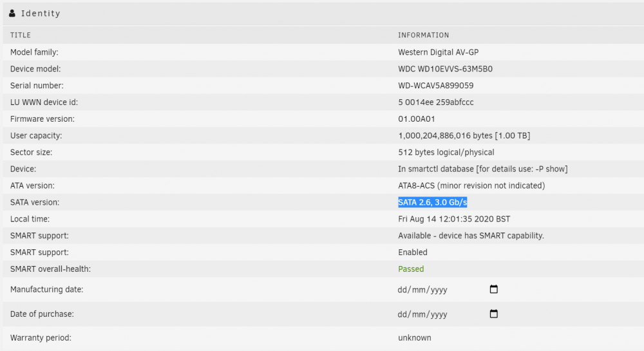Click the INFORMATION column header
Viewport: 644px width, 351px height.
click(x=424, y=35)
